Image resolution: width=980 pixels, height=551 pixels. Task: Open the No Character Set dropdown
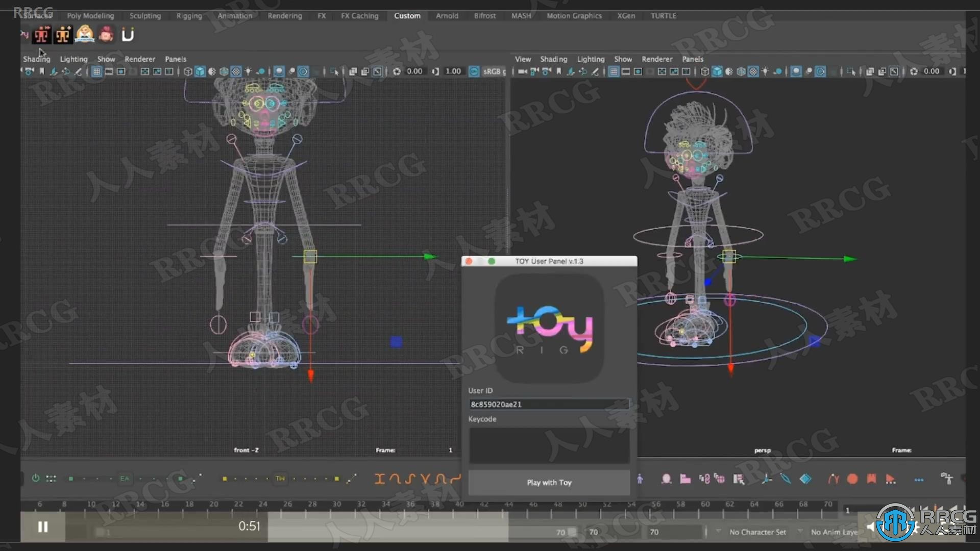(757, 532)
